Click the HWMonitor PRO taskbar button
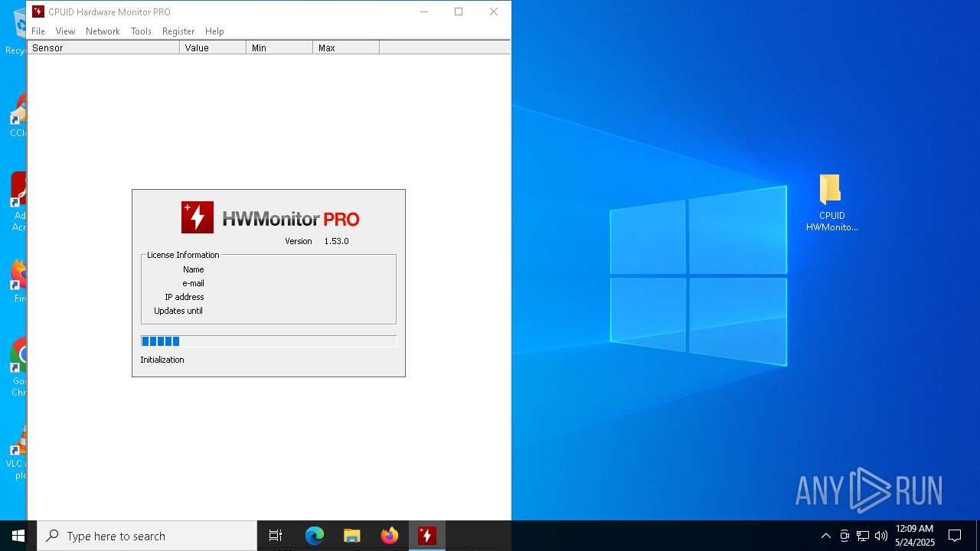This screenshot has height=551, width=980. tap(426, 536)
